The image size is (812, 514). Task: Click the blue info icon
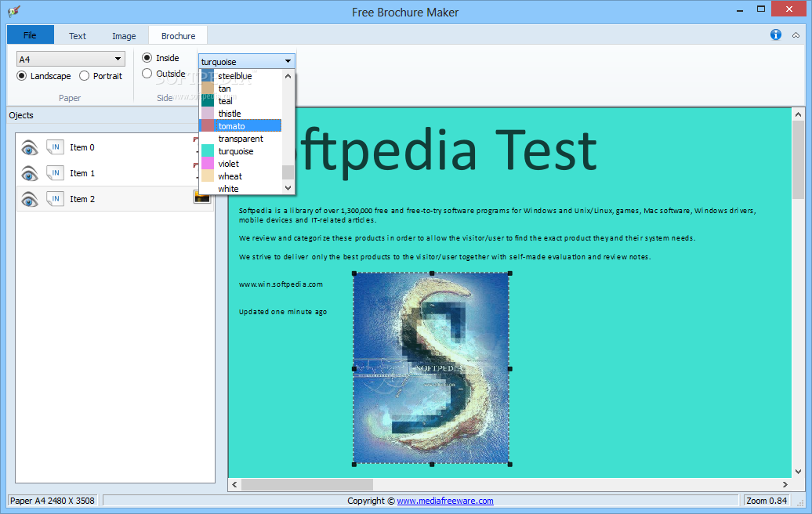(x=776, y=34)
